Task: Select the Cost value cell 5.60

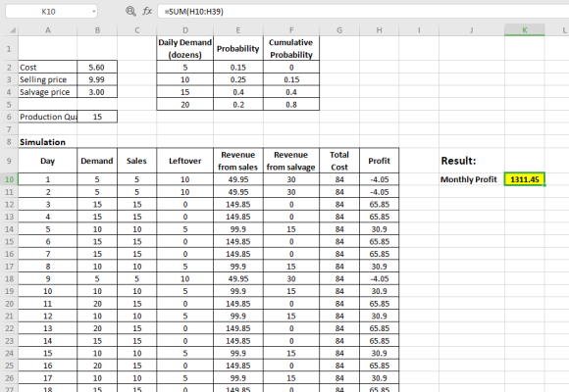Action: click(x=97, y=67)
